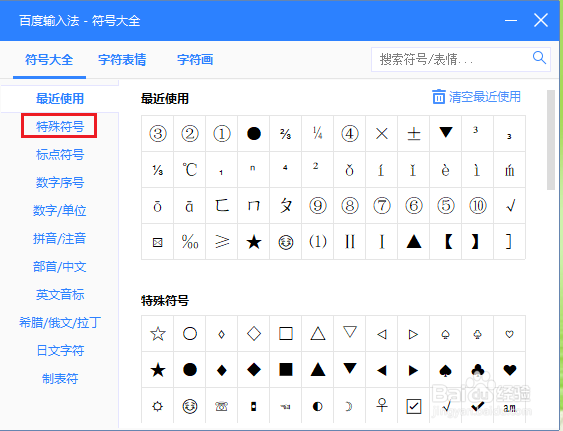Click 清空最近使用 to clear history
563x431 pixels.
484,97
